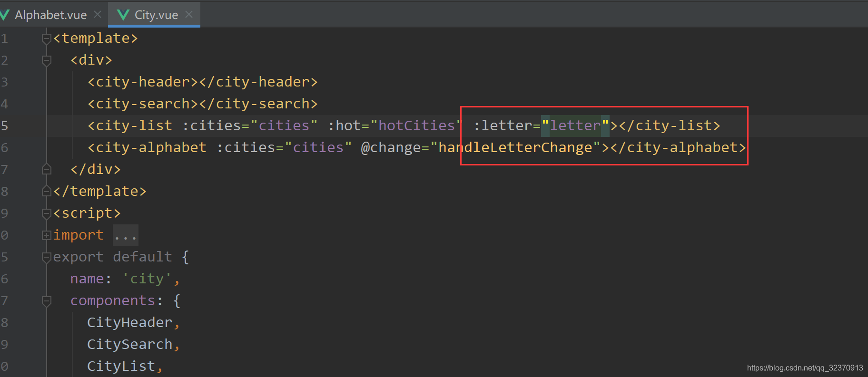Click the components property key

point(113,300)
